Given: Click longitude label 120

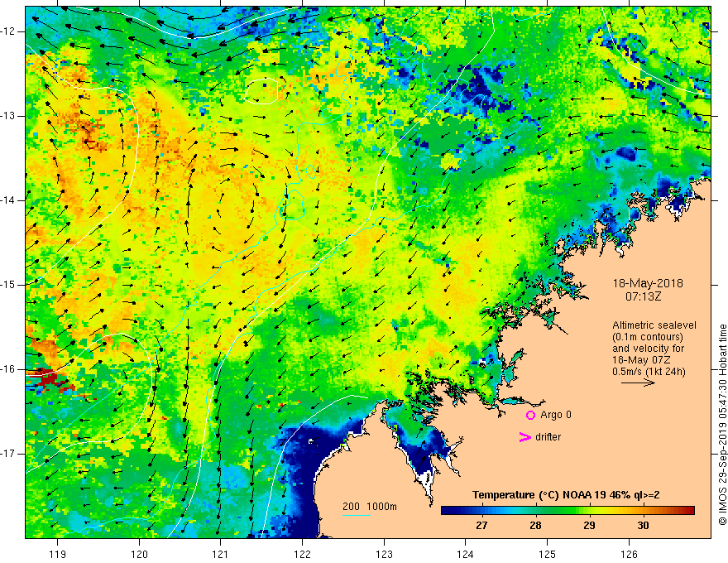Looking at the screenshot, I should tap(139, 554).
